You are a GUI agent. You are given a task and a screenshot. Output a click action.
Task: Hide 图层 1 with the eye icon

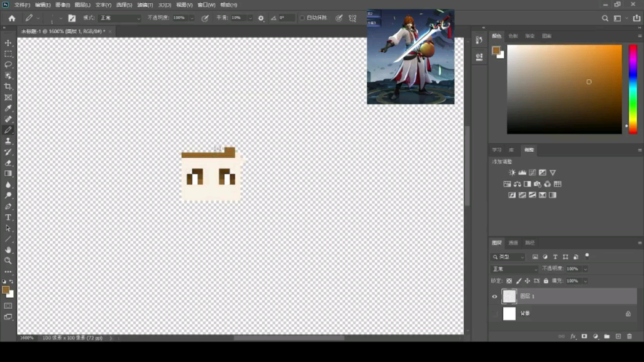[494, 297]
